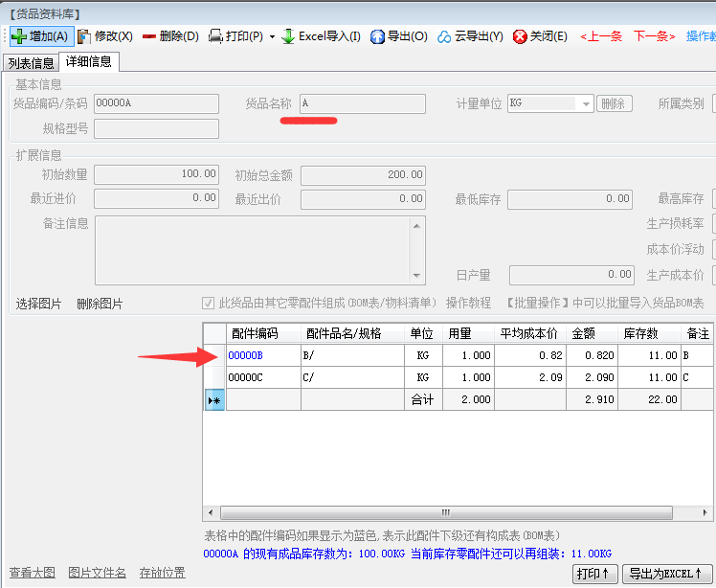716x588 pixels.
Task: Select the 详细信息 tab
Action: click(x=88, y=62)
